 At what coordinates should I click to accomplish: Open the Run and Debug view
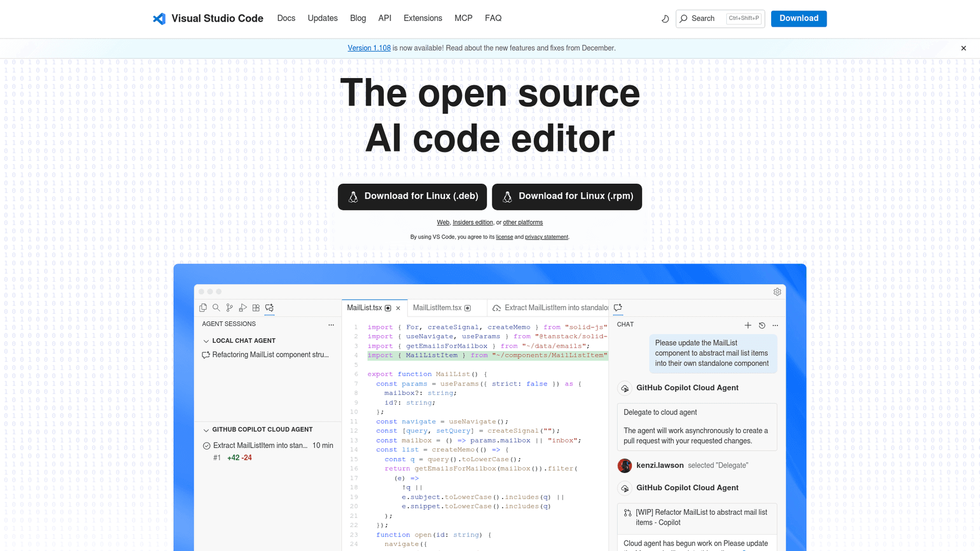click(243, 307)
